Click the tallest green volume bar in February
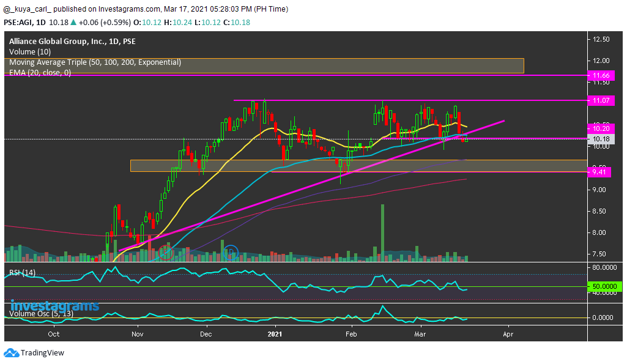The width and height of the screenshot is (627, 364). 383,233
